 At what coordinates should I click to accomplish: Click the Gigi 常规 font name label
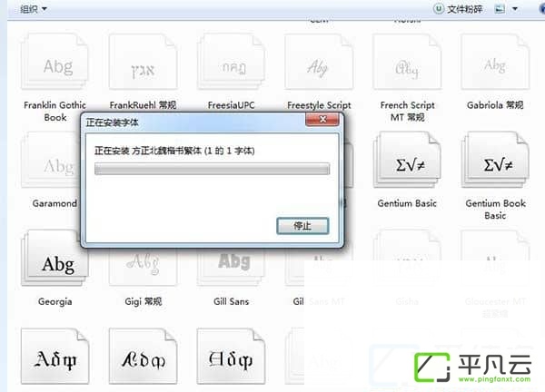pos(144,301)
